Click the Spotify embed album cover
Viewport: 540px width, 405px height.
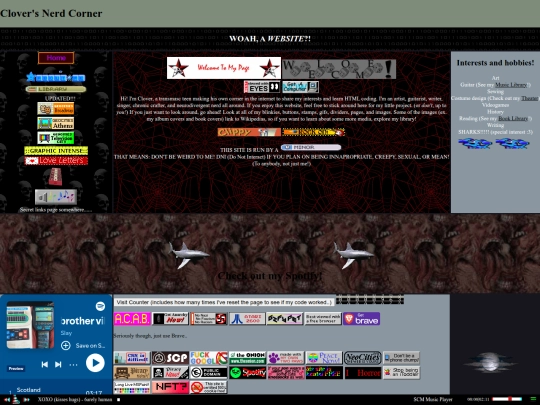pos(30,325)
